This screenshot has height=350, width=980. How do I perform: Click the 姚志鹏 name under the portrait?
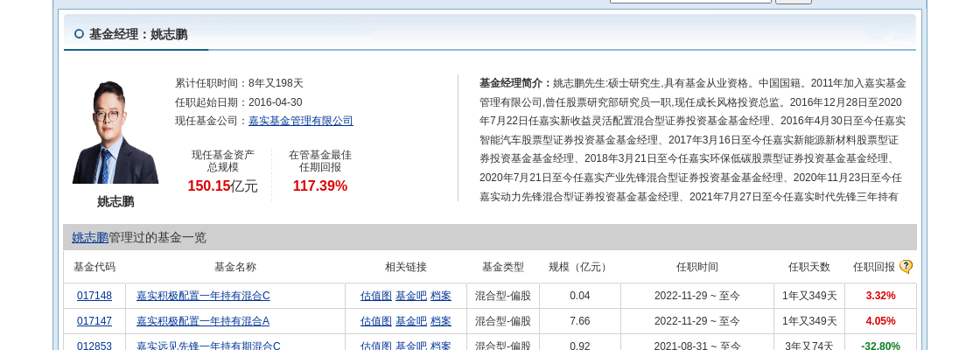point(115,202)
